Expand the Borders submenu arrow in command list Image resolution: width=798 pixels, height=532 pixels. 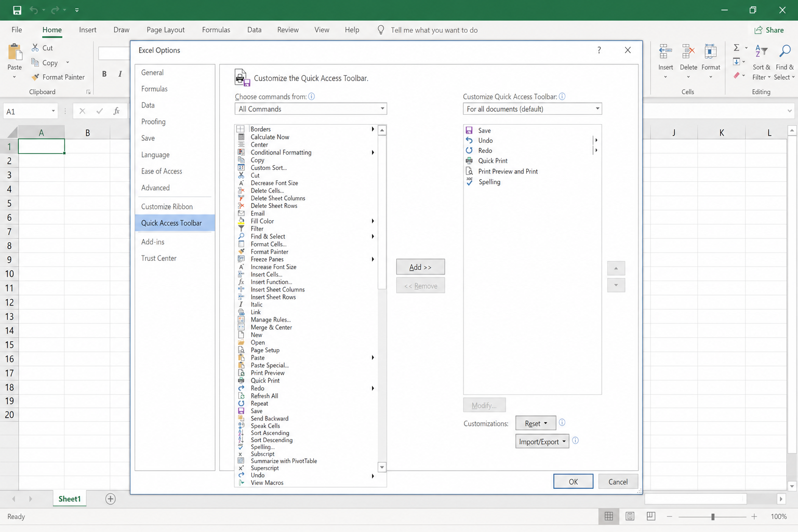point(373,129)
